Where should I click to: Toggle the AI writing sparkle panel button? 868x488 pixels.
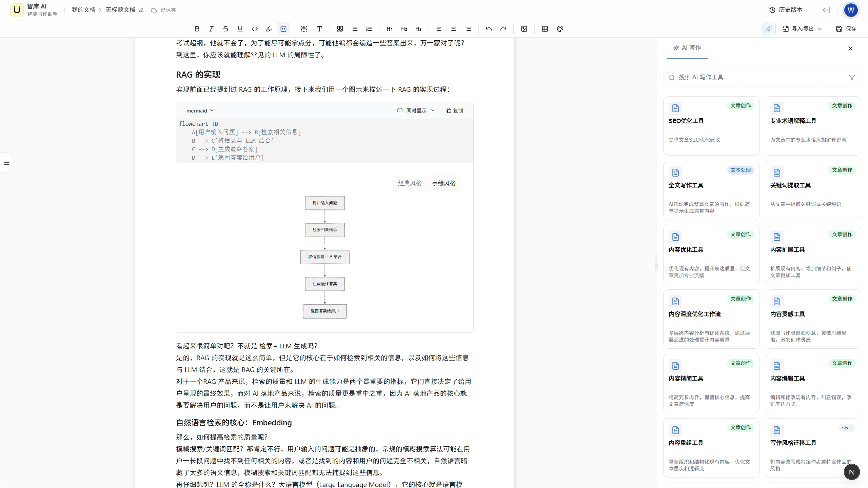click(769, 29)
